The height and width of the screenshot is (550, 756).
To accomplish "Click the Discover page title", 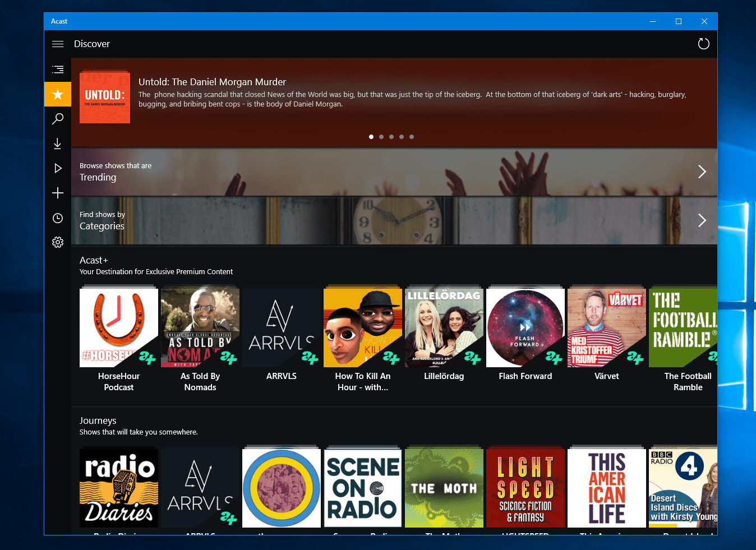I will 92,44.
